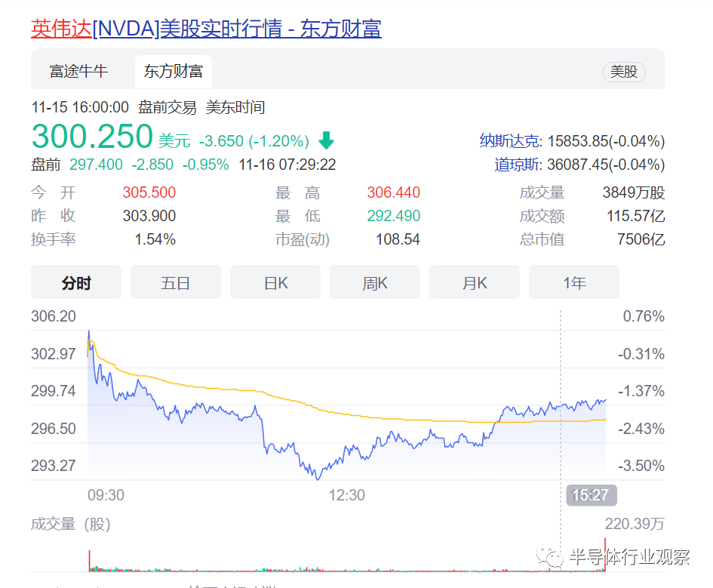This screenshot has width=713, height=588.
Task: Click the green down arrow icon
Action: pos(326,140)
